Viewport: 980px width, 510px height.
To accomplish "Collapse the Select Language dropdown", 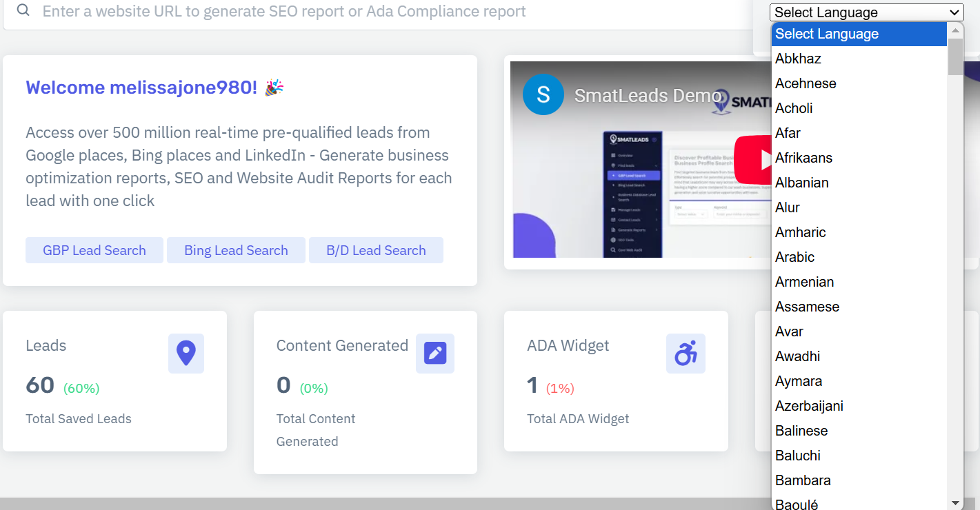I will (867, 12).
